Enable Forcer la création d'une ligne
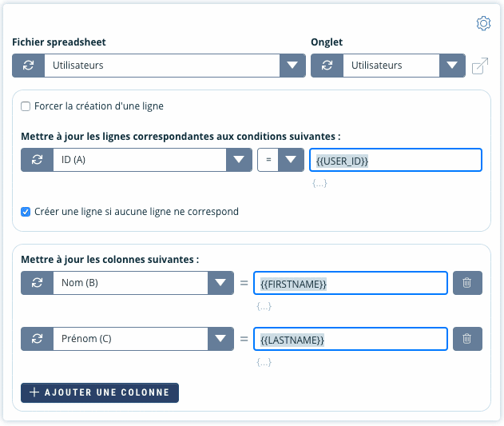 26,106
